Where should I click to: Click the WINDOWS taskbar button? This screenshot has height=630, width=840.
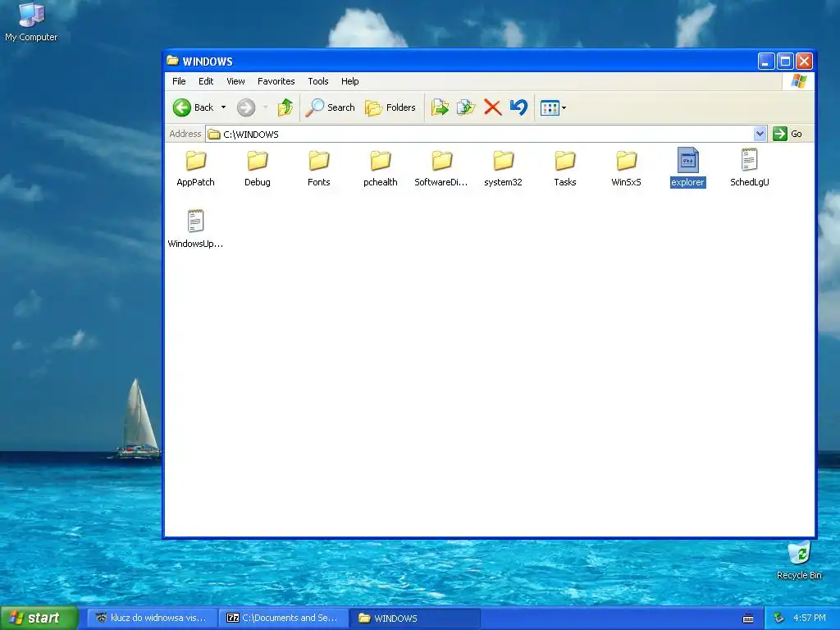click(414, 619)
